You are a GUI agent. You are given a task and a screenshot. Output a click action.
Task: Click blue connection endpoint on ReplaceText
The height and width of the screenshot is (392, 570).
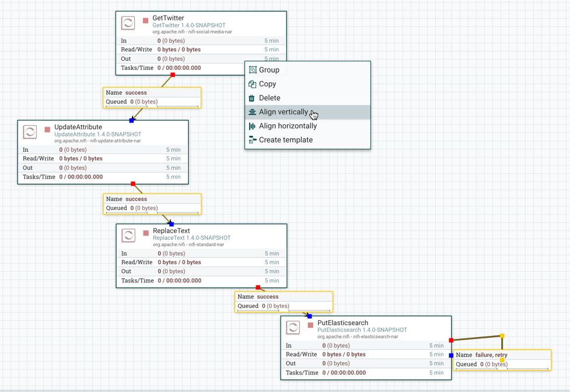[172, 224]
